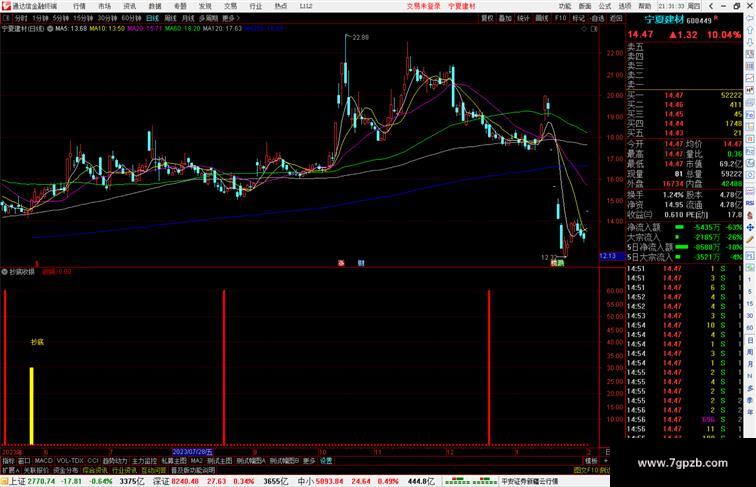Viewport: 756px width, 487px height.
Task: Click the panel toggle icon left of 分时
Action: point(6,18)
